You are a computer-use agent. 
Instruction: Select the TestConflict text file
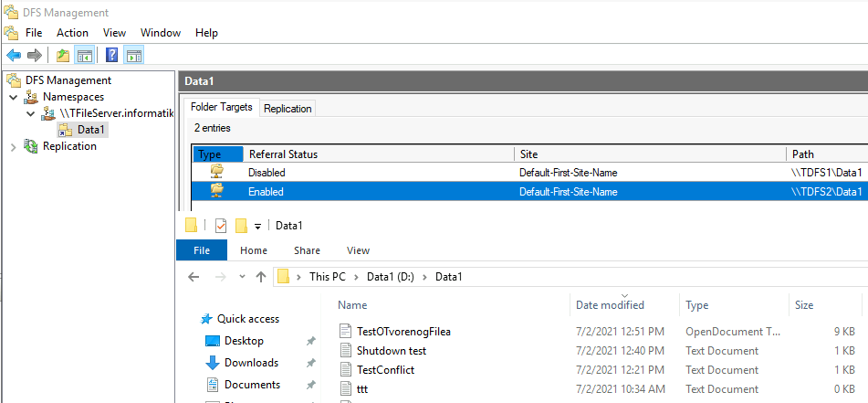pyautogui.click(x=385, y=370)
